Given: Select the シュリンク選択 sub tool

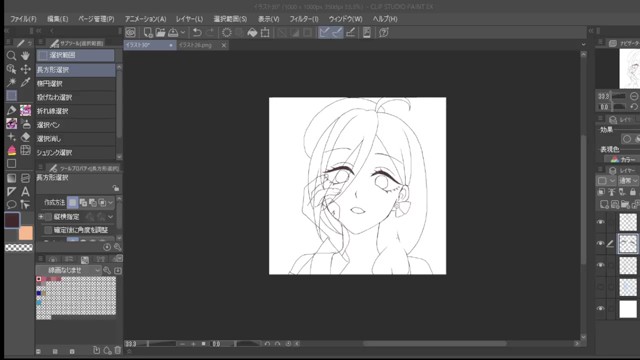Looking at the screenshot, I should 76,153.
